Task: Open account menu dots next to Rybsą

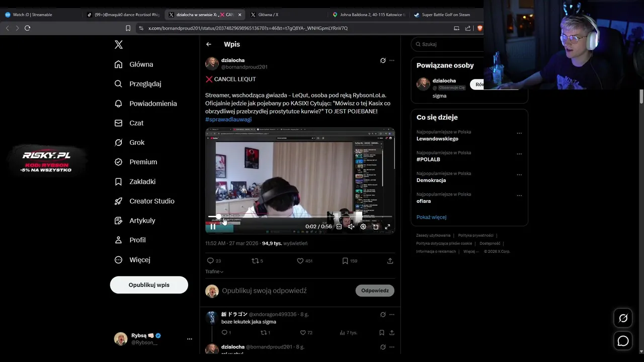Action: pos(190,339)
